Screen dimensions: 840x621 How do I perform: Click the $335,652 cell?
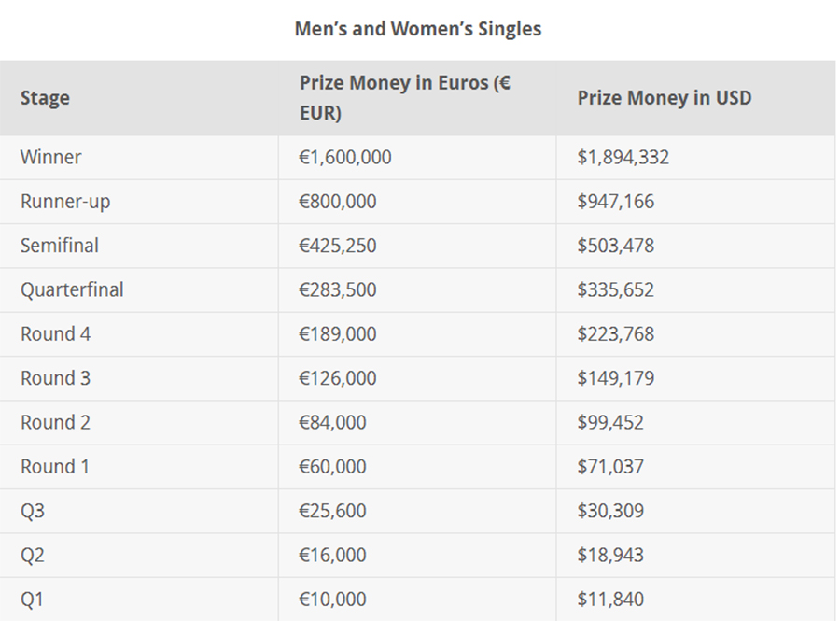(x=616, y=289)
